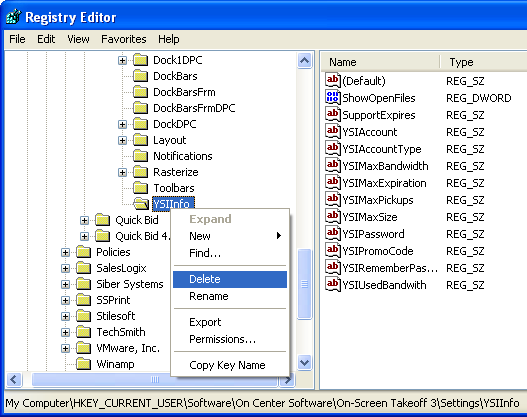Click the tree vertical scroll up arrow

pyautogui.click(x=305, y=61)
